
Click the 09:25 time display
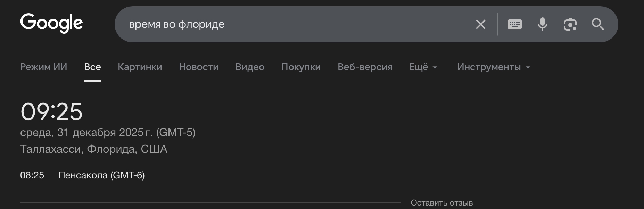(51, 112)
